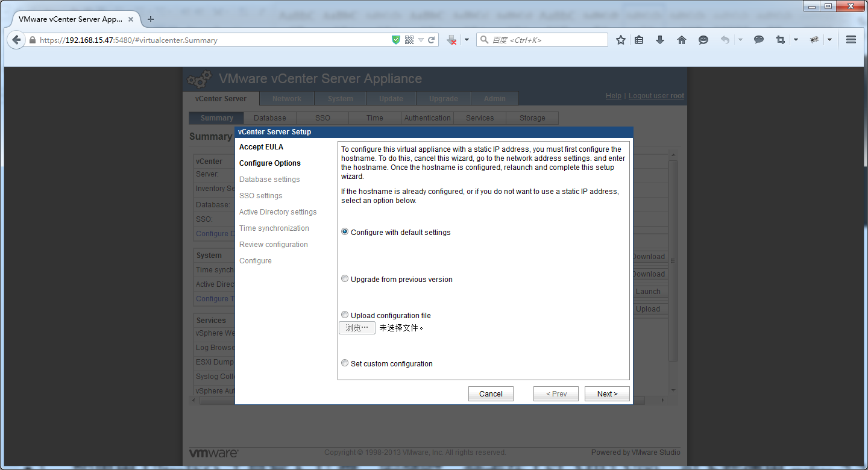Click the Prev button in wizard
Image resolution: width=868 pixels, height=470 pixels.
[x=556, y=394]
